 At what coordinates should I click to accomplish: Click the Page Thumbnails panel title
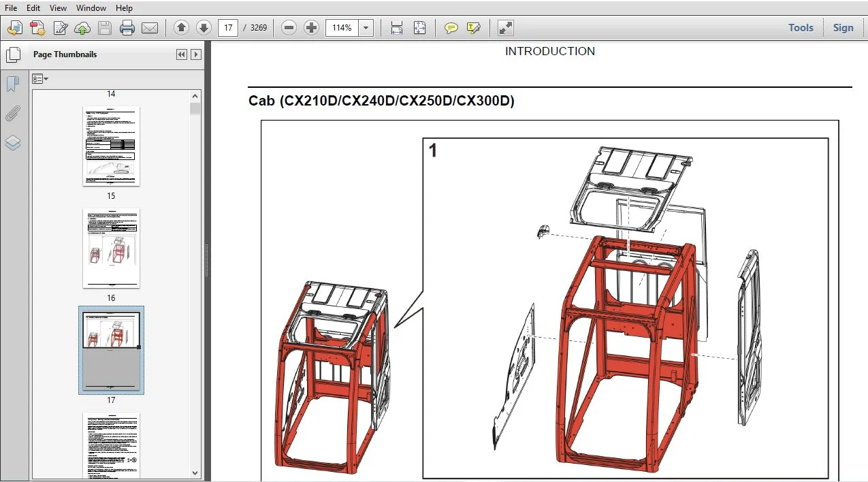coord(65,54)
